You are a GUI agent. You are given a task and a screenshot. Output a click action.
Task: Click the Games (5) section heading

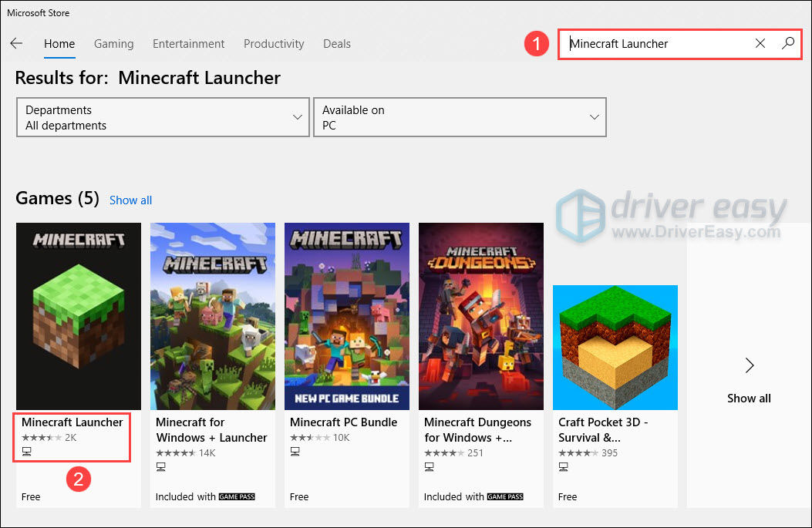(57, 198)
